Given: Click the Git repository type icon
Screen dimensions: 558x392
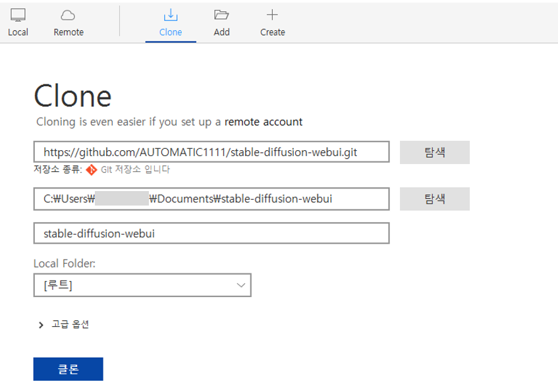Looking at the screenshot, I should (x=92, y=170).
